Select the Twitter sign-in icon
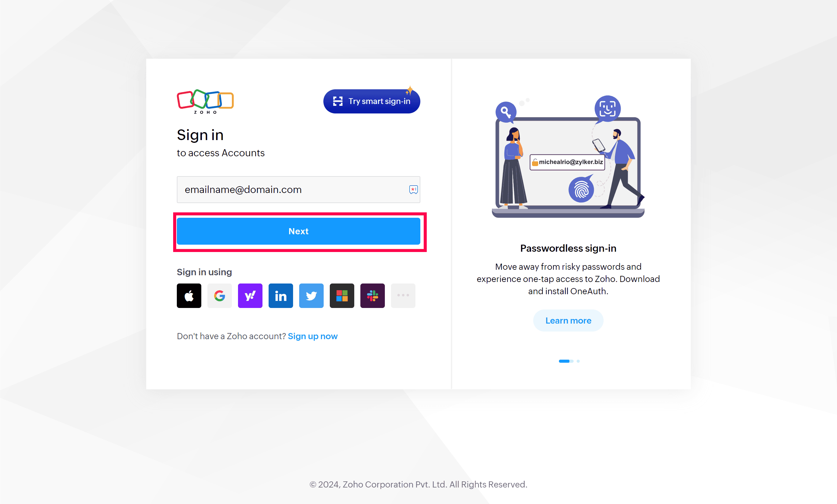The image size is (837, 504). point(311,295)
